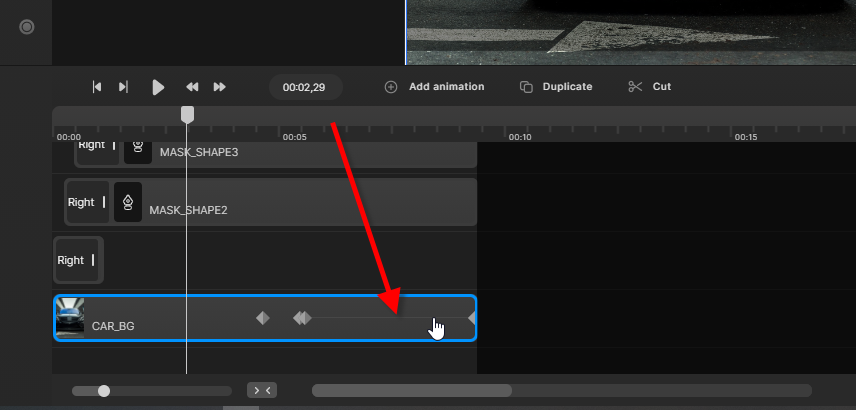This screenshot has width=856, height=410.
Task: Click the 00:15 mark on the time ruler
Action: click(x=746, y=137)
